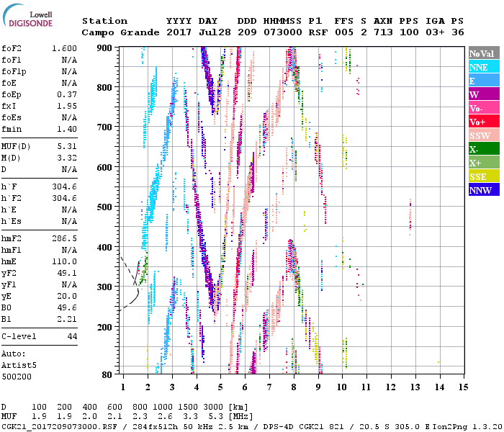The image size is (504, 432).
Task: Click the 8 MHz frequency axis label
Action: pos(294,387)
